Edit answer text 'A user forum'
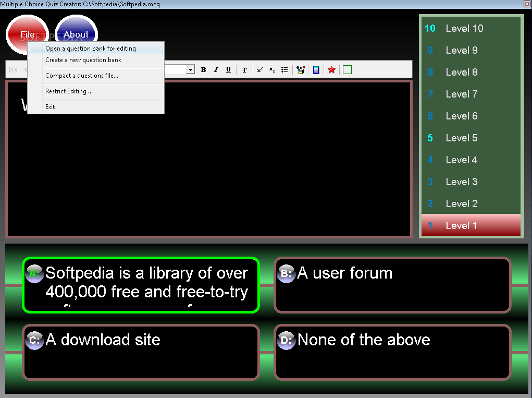 pyautogui.click(x=345, y=273)
